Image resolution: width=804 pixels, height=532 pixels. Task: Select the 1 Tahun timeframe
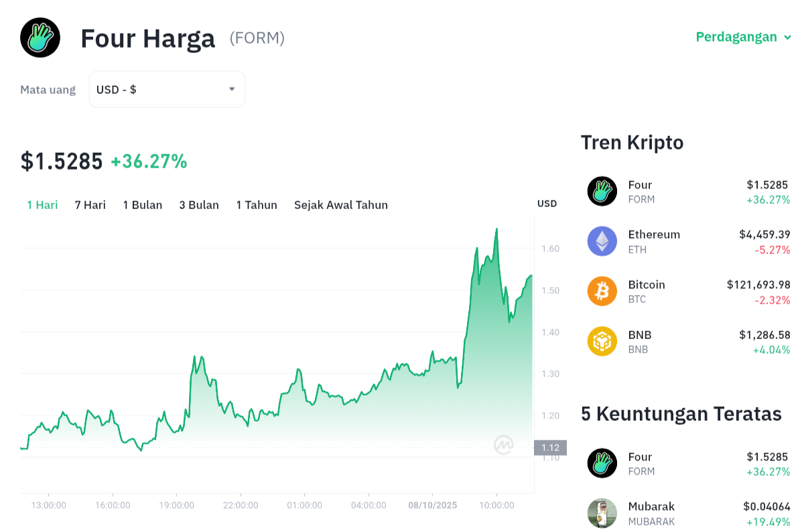pyautogui.click(x=257, y=205)
